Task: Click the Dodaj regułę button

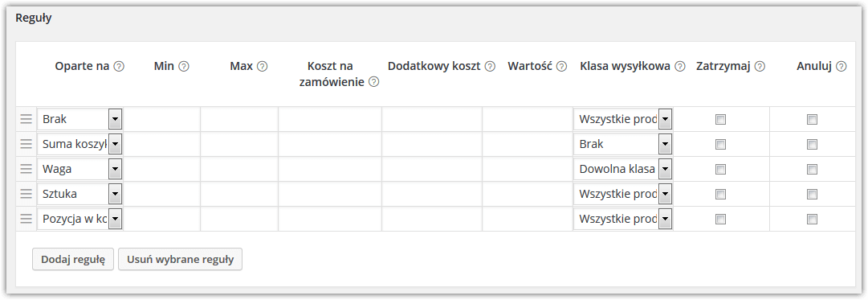Action: click(73, 259)
